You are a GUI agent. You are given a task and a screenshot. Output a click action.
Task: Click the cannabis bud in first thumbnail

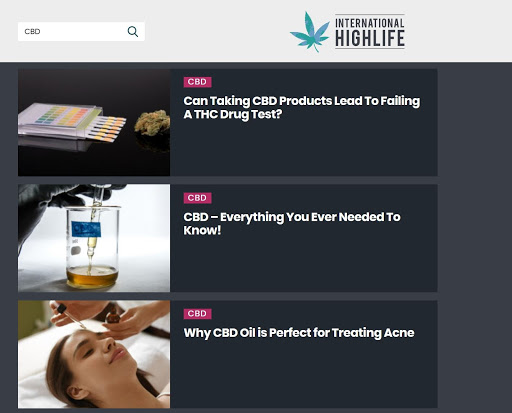click(x=152, y=123)
